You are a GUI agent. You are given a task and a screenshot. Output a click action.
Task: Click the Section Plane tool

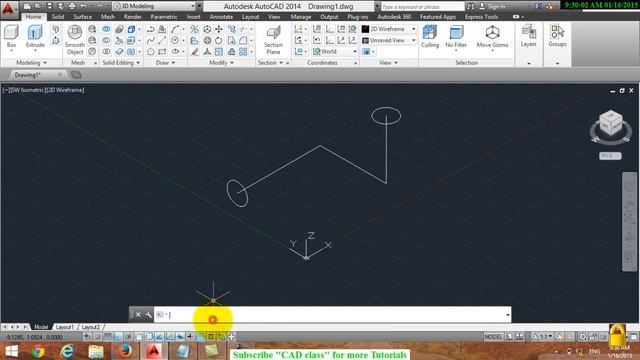[x=273, y=40]
